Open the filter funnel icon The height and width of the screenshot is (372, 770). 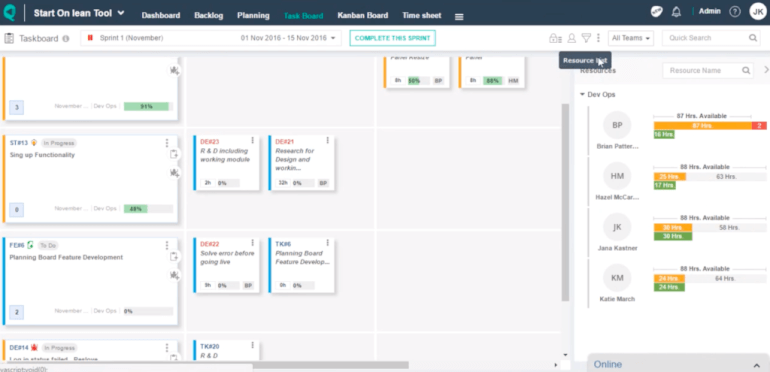click(586, 38)
